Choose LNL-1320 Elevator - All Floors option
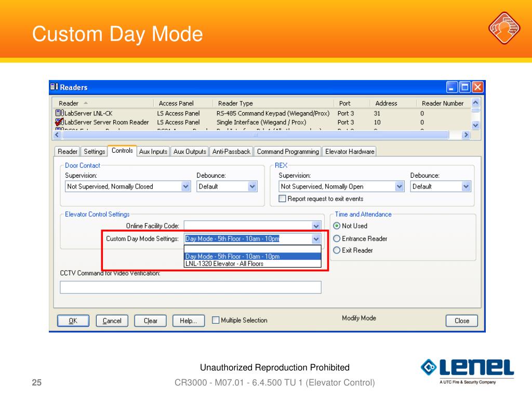Screen dimensions: 532x399 pos(252,263)
